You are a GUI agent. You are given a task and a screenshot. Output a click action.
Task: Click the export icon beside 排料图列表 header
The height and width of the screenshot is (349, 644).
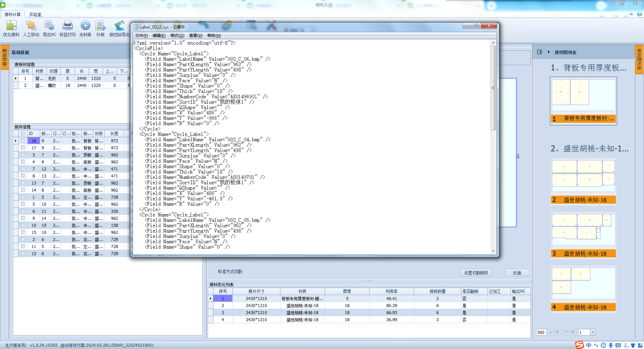[540, 52]
